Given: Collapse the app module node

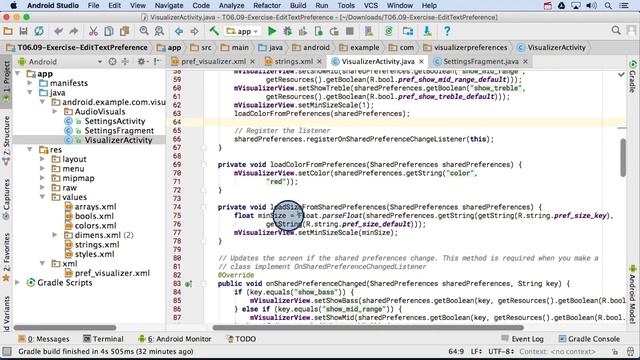Looking at the screenshot, I should pos(18,73).
